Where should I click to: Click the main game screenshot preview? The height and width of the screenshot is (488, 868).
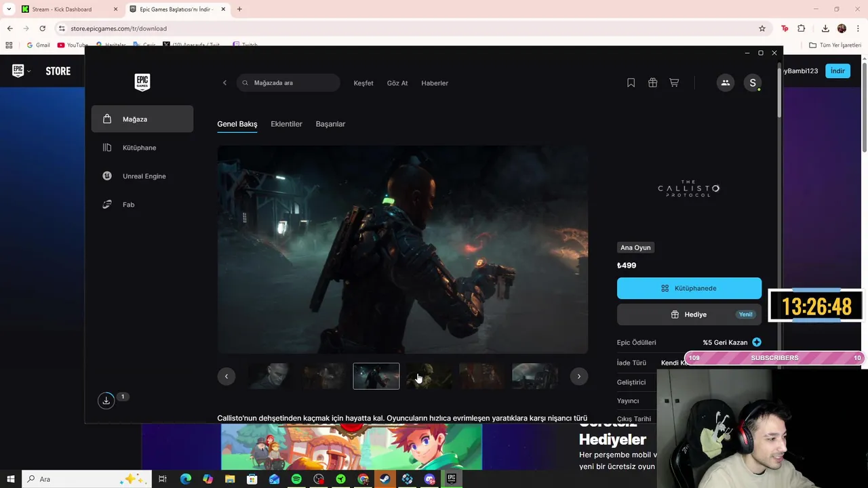coord(403,249)
